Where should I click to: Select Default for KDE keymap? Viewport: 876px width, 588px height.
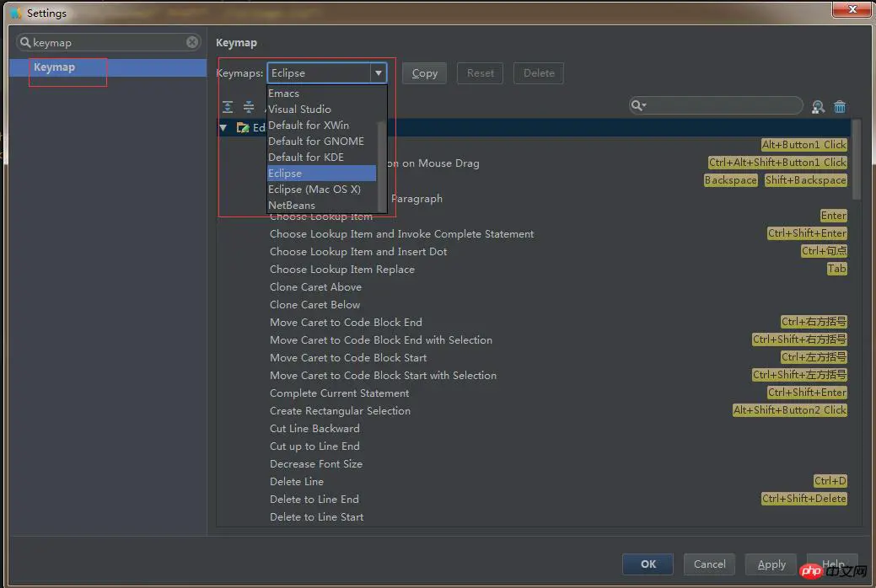[x=322, y=158]
